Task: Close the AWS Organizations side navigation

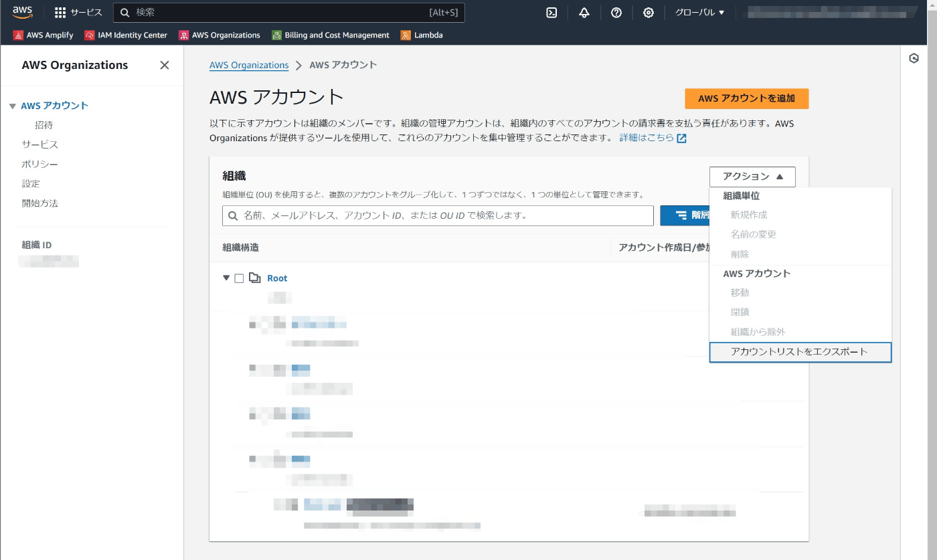Action: 165,65
